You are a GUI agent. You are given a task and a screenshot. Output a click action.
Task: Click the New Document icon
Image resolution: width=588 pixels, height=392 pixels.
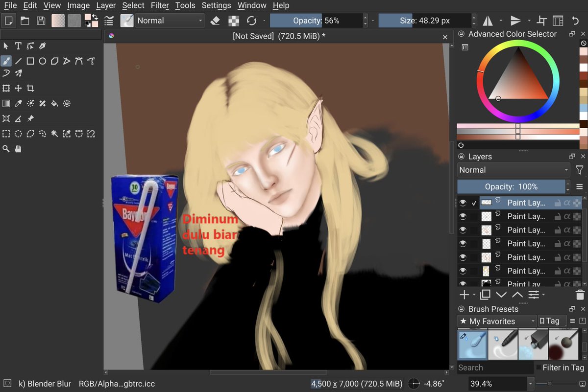coord(8,21)
